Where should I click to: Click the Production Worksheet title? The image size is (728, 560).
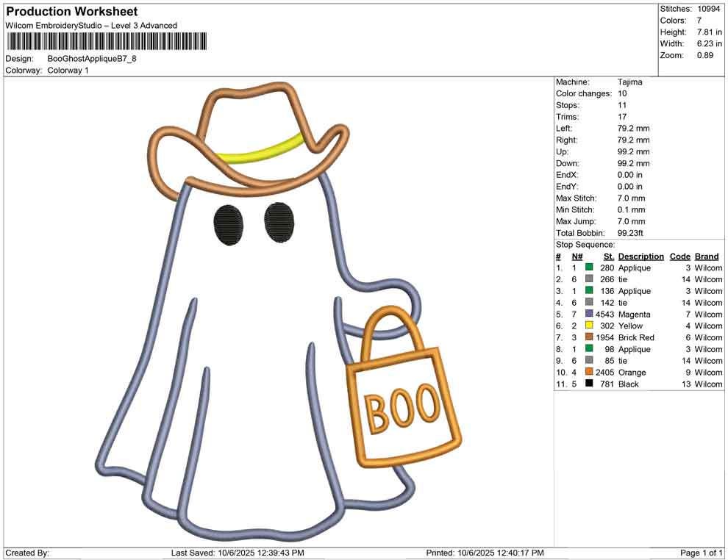pos(71,12)
